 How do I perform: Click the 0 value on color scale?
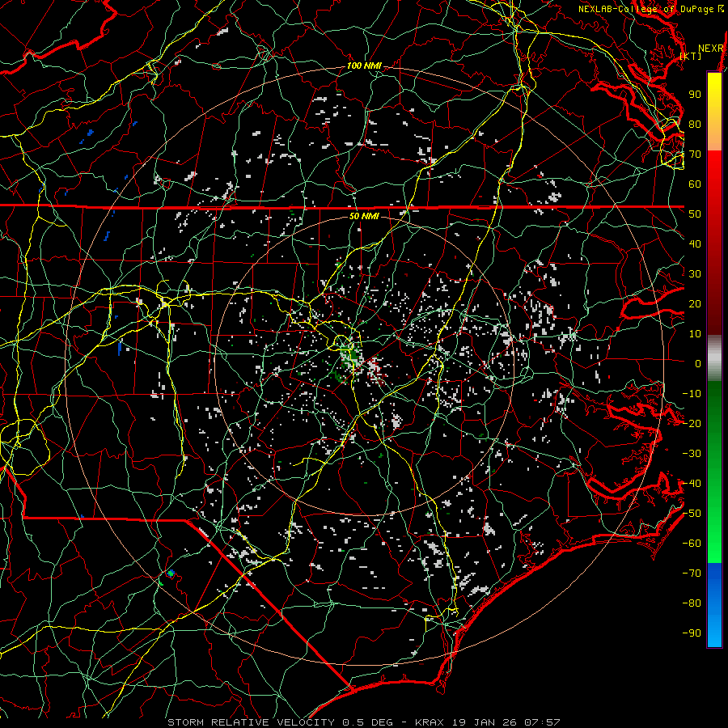[x=698, y=363]
